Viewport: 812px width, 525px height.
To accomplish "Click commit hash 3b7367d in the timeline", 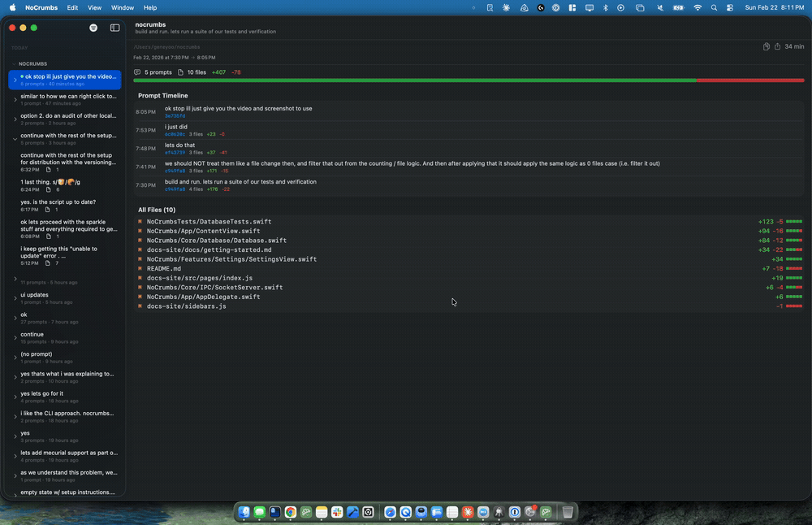I will tap(175, 115).
